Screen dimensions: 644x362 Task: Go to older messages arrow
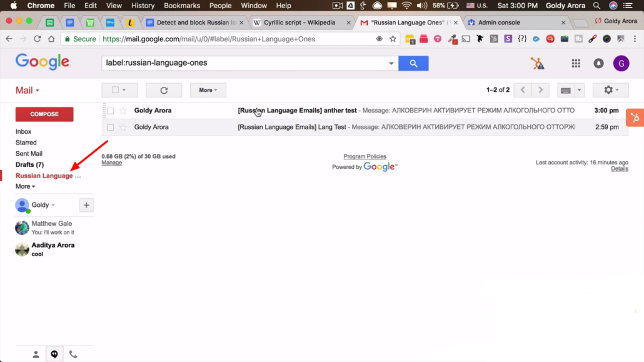pos(540,89)
